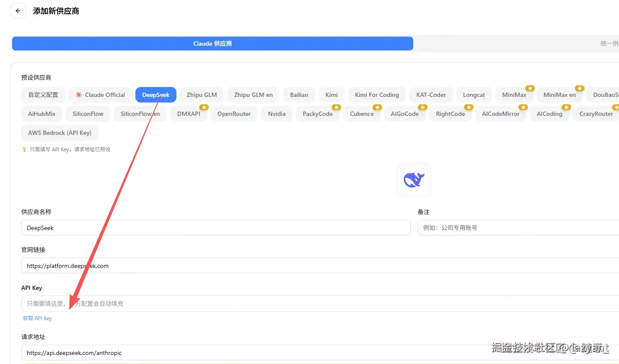Click the DeepSeek whale logo icon
The image size is (619, 364).
(x=414, y=180)
